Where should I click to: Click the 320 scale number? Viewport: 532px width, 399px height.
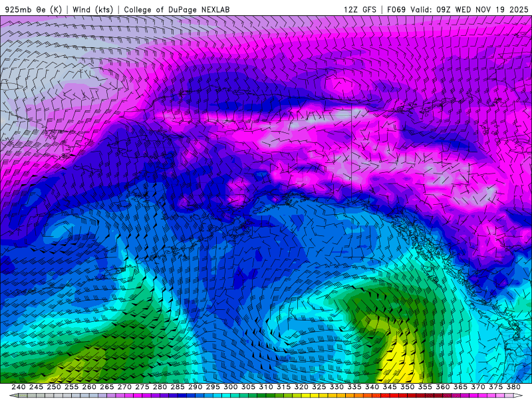[x=301, y=387]
